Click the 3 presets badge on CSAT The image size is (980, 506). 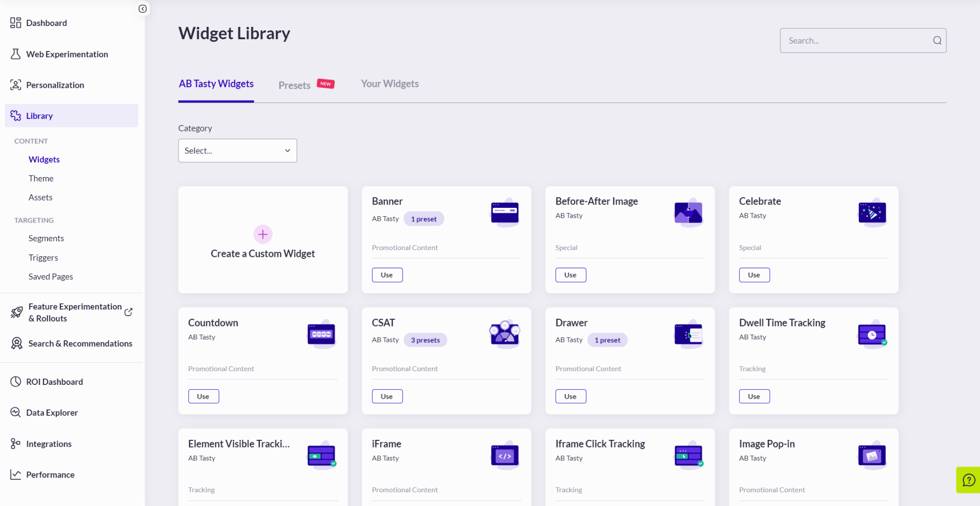(425, 340)
